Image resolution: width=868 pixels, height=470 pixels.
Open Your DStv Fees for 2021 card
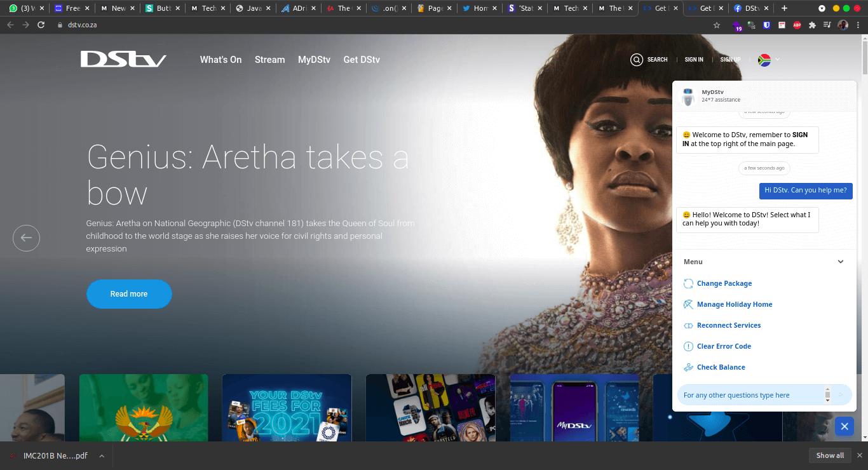pyautogui.click(x=287, y=407)
